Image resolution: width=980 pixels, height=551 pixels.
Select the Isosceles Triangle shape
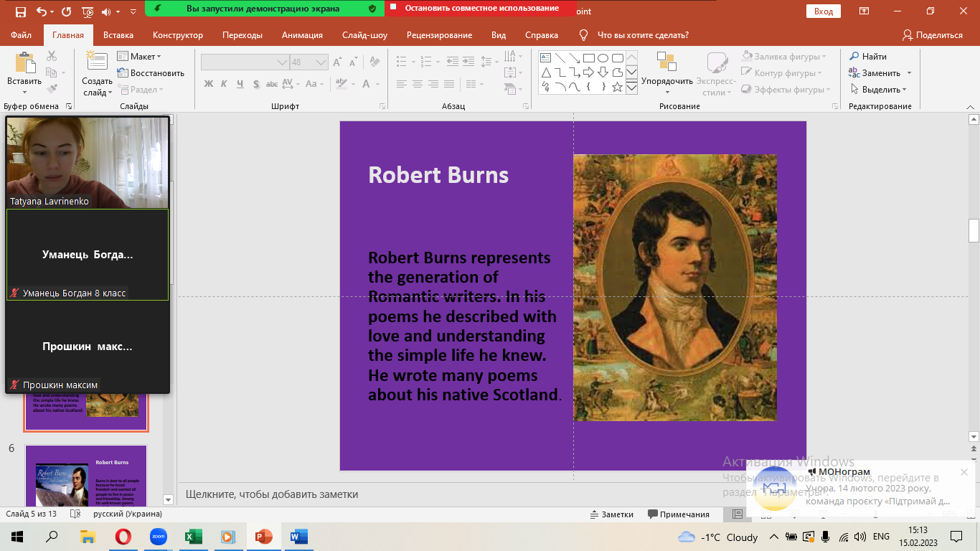point(545,72)
